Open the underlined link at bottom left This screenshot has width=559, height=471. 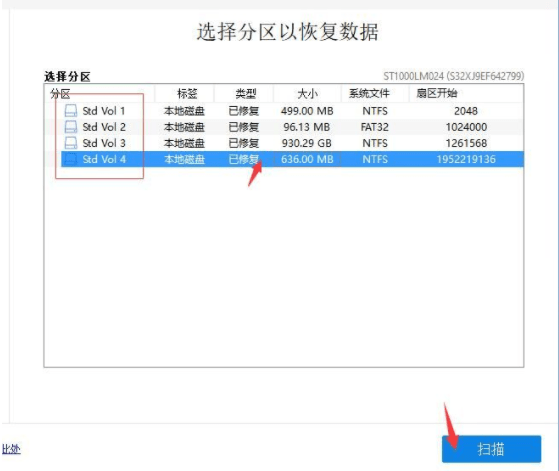(11, 449)
